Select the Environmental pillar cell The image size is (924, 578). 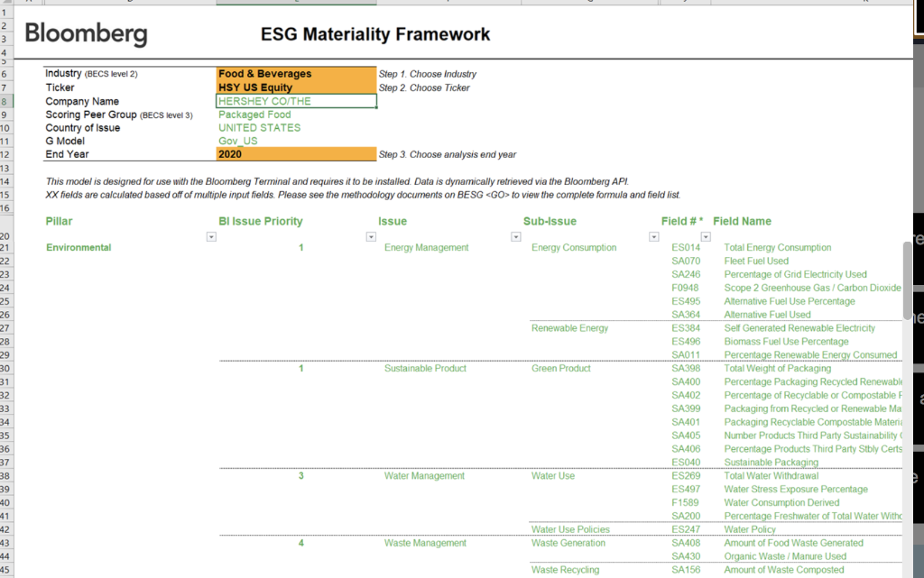coord(81,247)
